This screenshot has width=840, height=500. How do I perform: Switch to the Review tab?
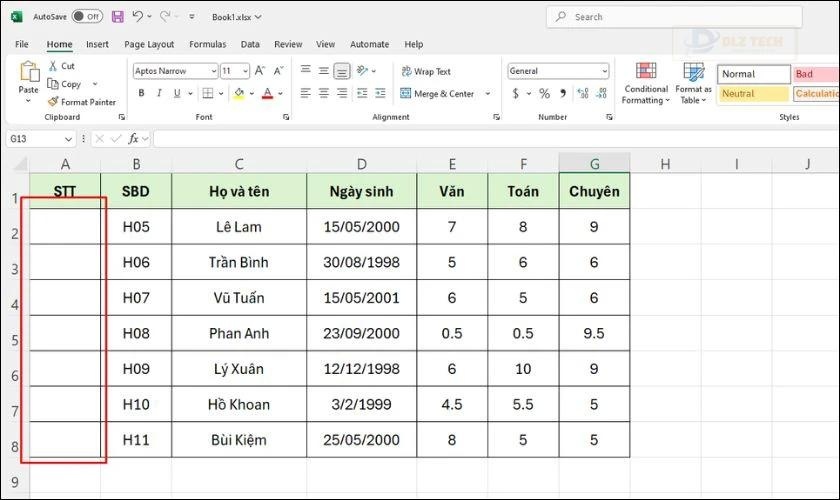click(x=288, y=44)
